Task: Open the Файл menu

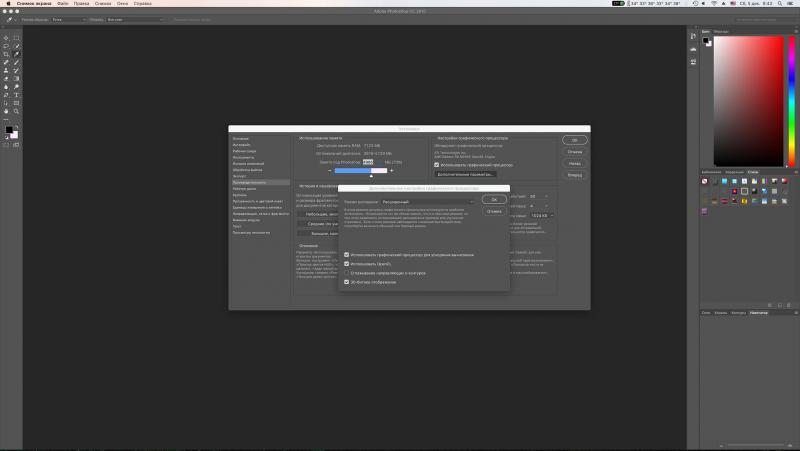Action: tap(63, 4)
